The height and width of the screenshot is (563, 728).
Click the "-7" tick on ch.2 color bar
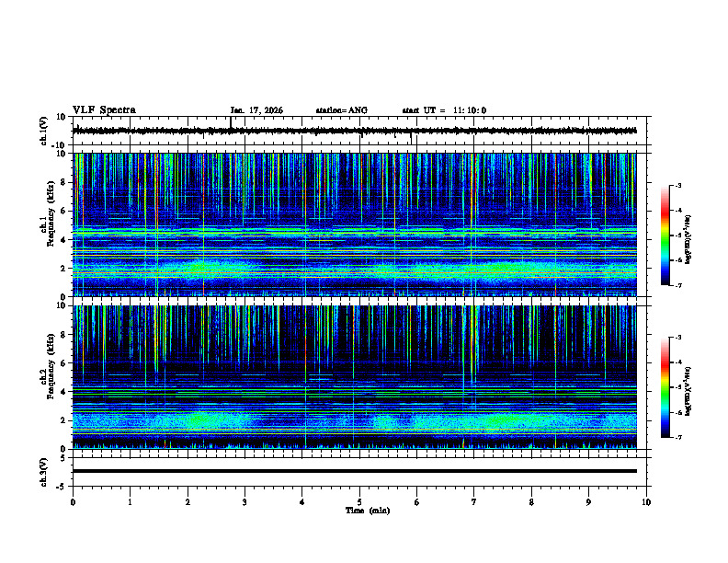coord(678,437)
